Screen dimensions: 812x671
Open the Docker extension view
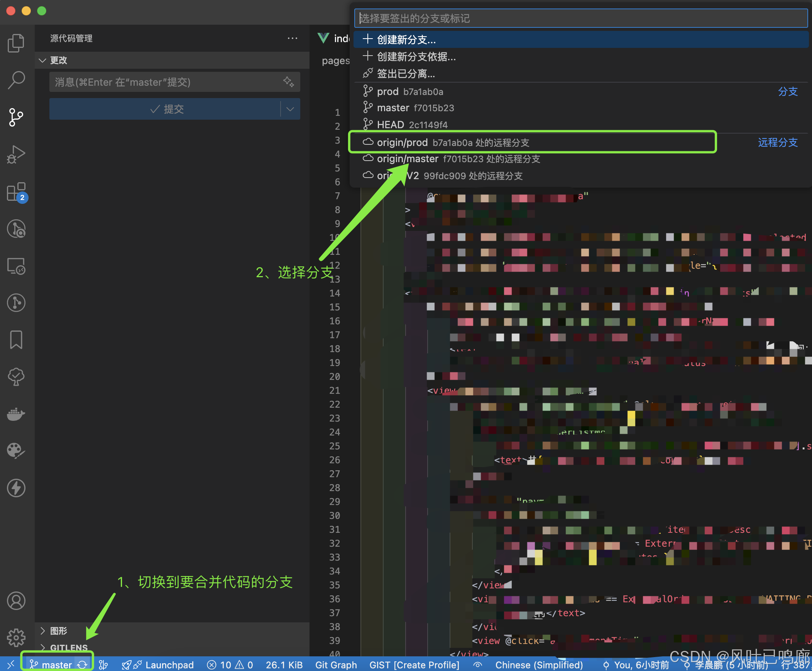[x=16, y=414]
